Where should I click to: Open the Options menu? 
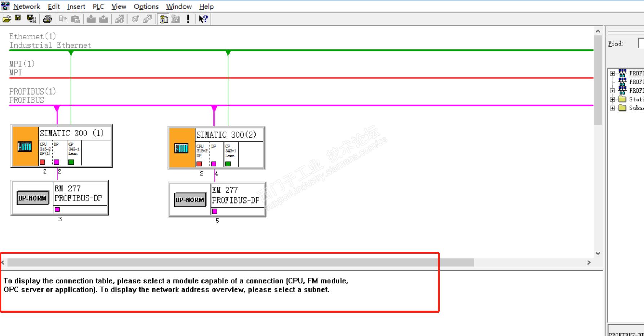146,6
